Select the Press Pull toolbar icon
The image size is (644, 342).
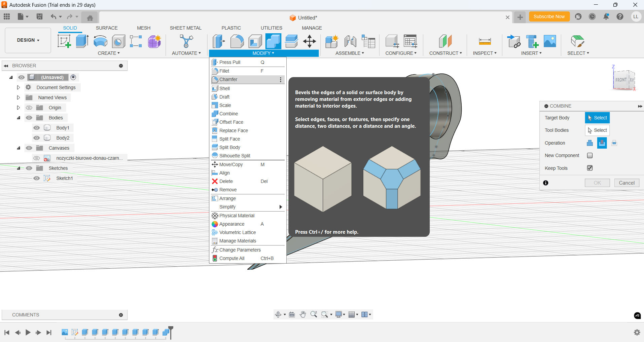click(x=219, y=41)
